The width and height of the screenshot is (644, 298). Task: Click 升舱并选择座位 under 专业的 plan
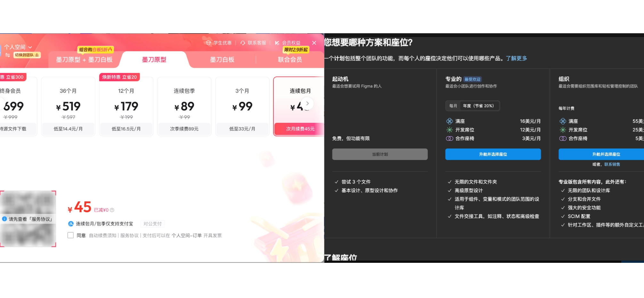pyautogui.click(x=493, y=154)
